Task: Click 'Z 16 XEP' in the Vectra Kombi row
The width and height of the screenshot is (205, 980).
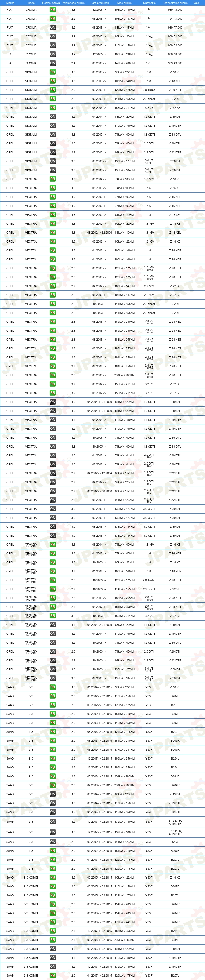Action: click(x=175, y=553)
